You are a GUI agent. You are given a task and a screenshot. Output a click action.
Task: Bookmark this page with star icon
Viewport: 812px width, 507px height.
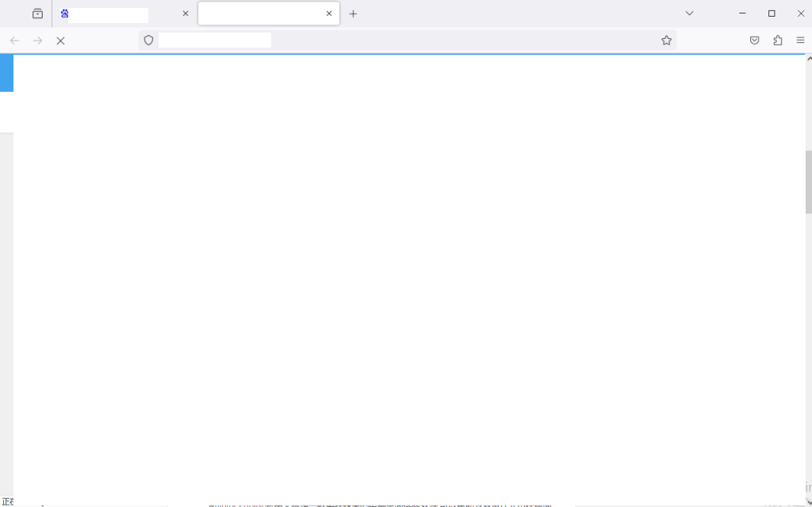pos(666,40)
